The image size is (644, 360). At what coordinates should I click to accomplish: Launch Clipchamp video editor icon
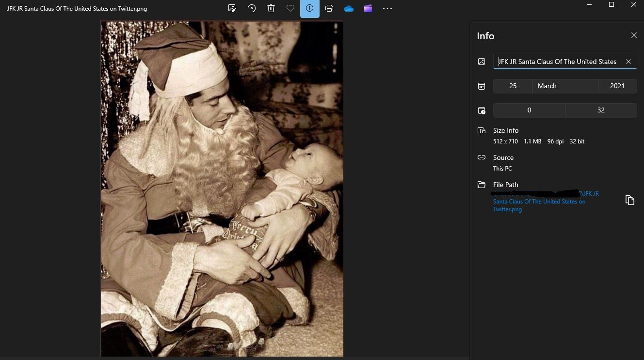[x=368, y=8]
